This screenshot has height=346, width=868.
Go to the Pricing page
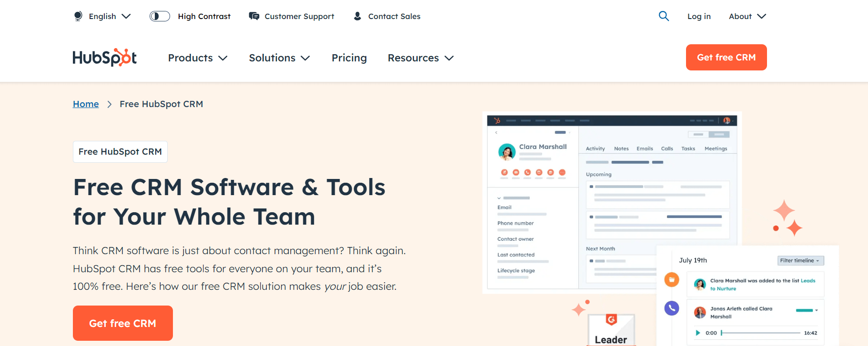coord(349,58)
